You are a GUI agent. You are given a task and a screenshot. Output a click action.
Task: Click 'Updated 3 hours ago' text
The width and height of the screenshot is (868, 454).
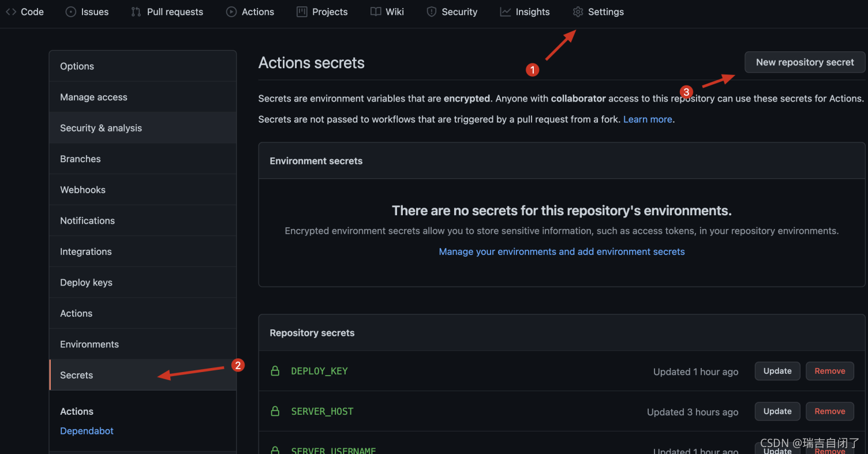tap(693, 412)
